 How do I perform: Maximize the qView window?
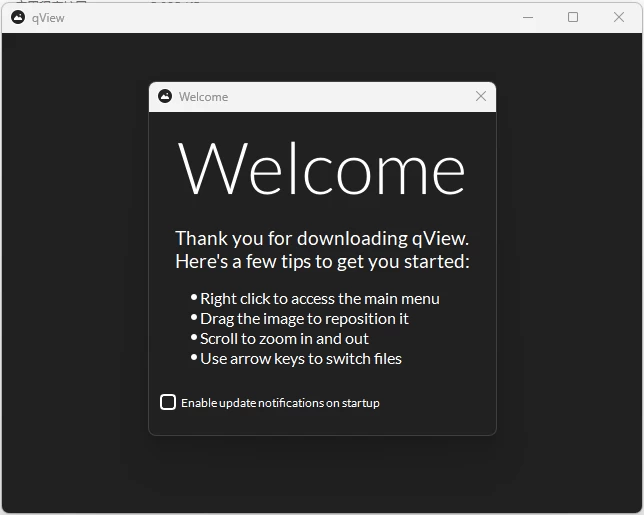click(573, 17)
